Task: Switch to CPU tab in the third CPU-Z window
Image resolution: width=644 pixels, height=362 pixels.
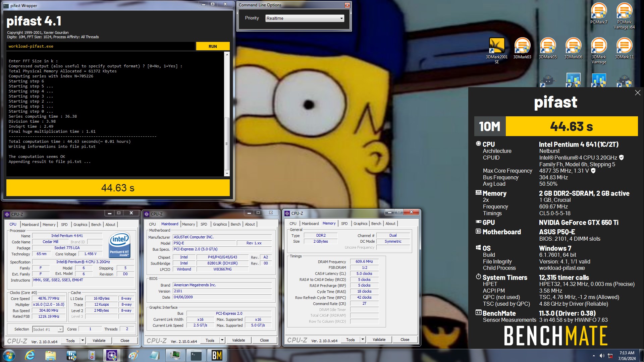Action: (293, 224)
